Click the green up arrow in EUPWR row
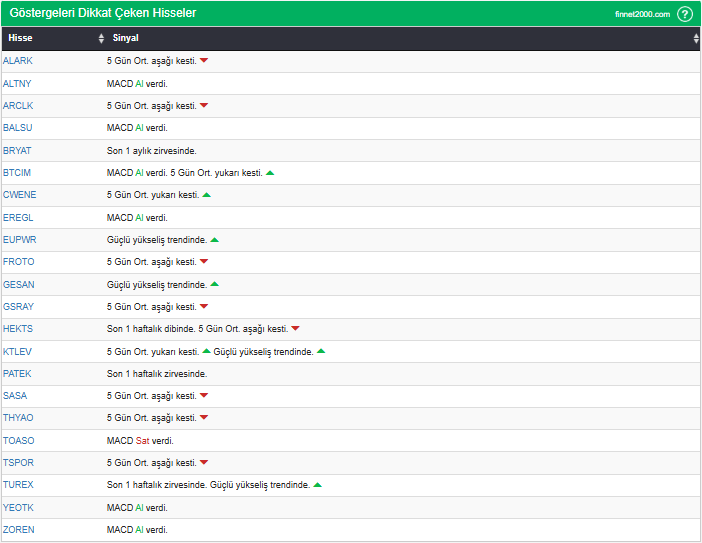702x543 pixels. click(215, 240)
